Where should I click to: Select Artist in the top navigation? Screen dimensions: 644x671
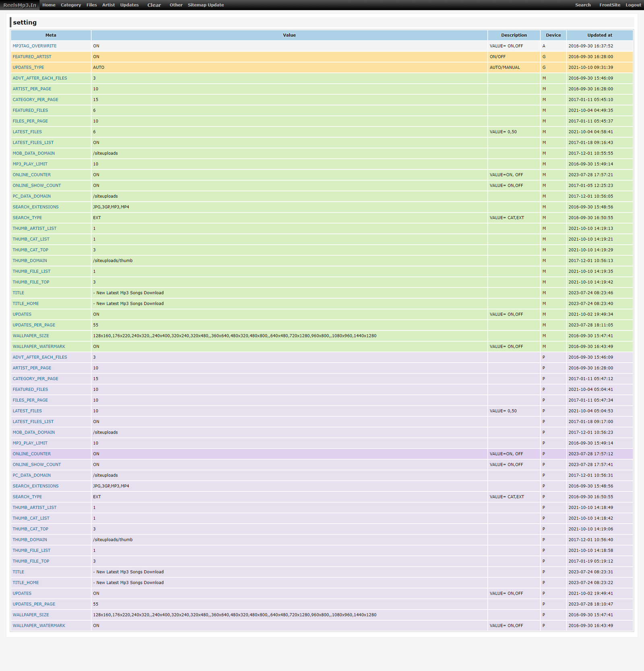coord(108,5)
